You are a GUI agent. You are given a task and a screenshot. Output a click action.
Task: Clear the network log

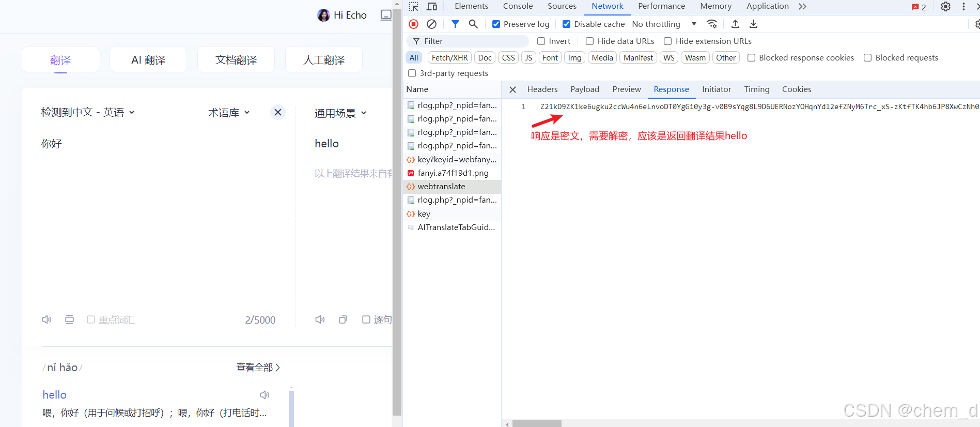[432, 24]
